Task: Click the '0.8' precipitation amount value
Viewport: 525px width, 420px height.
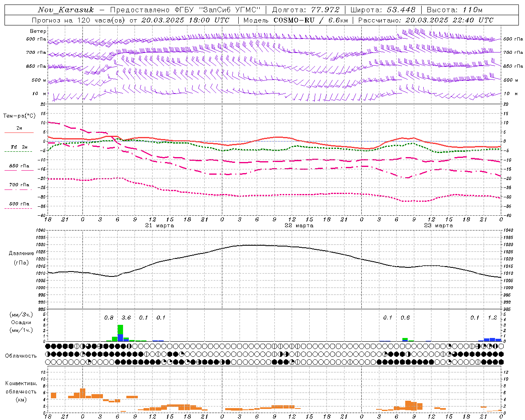Action: click(109, 318)
